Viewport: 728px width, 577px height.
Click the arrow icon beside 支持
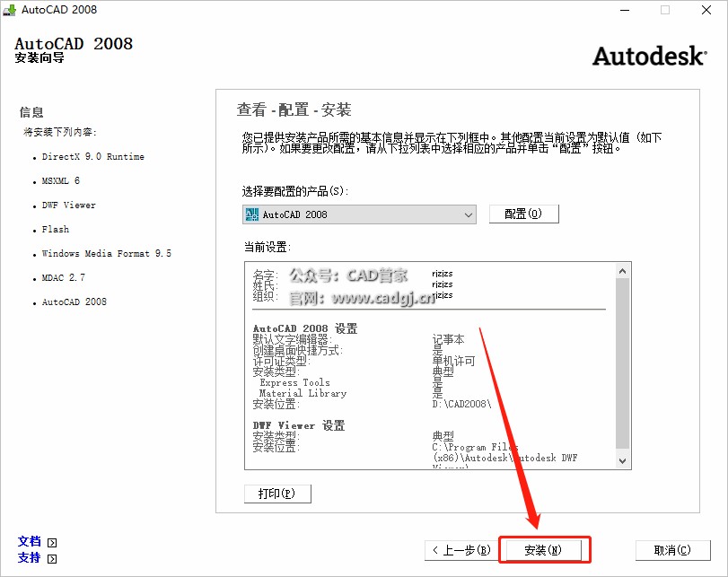(x=52, y=558)
